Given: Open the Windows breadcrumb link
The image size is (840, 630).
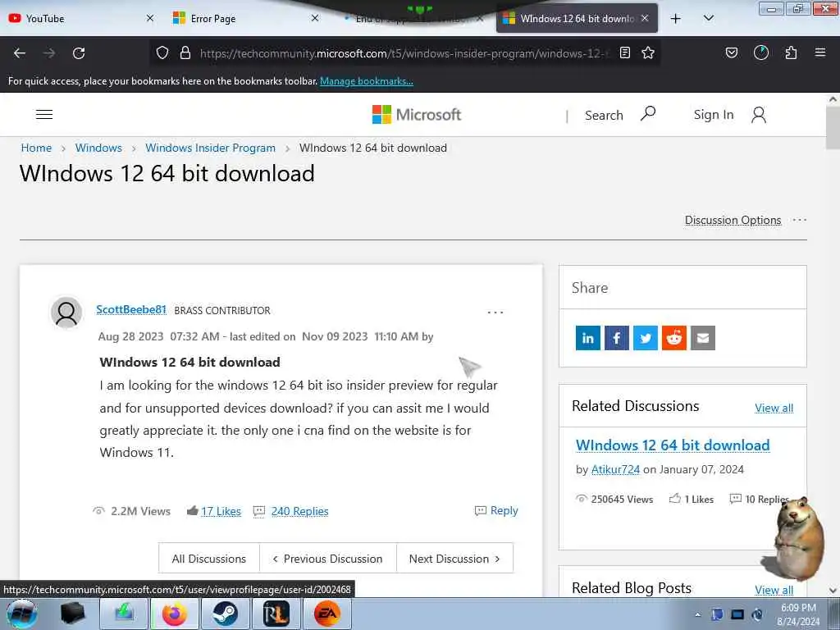Looking at the screenshot, I should coord(98,148).
